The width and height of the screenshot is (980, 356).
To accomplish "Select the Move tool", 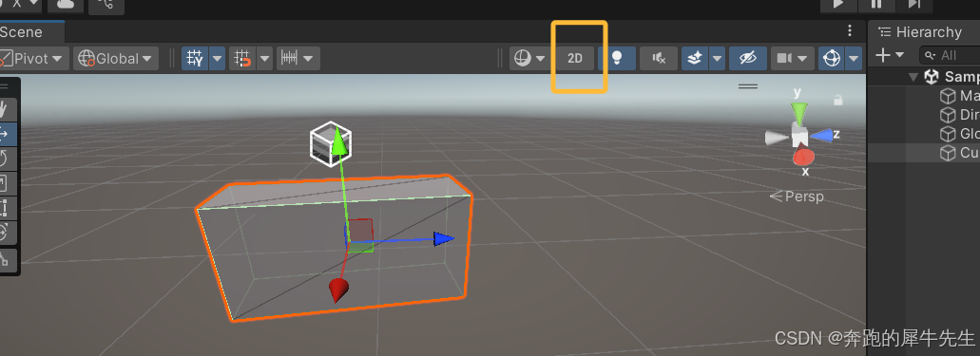I will tap(5, 134).
